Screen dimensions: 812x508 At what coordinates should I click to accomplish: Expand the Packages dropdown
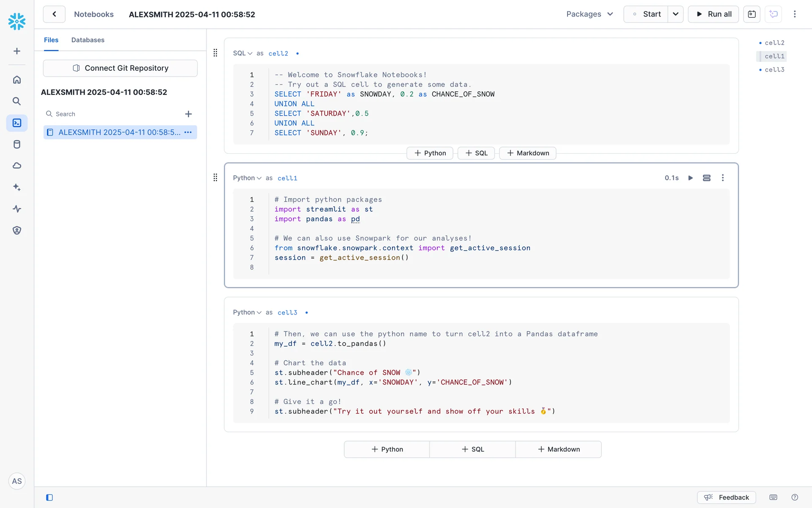tap(590, 14)
